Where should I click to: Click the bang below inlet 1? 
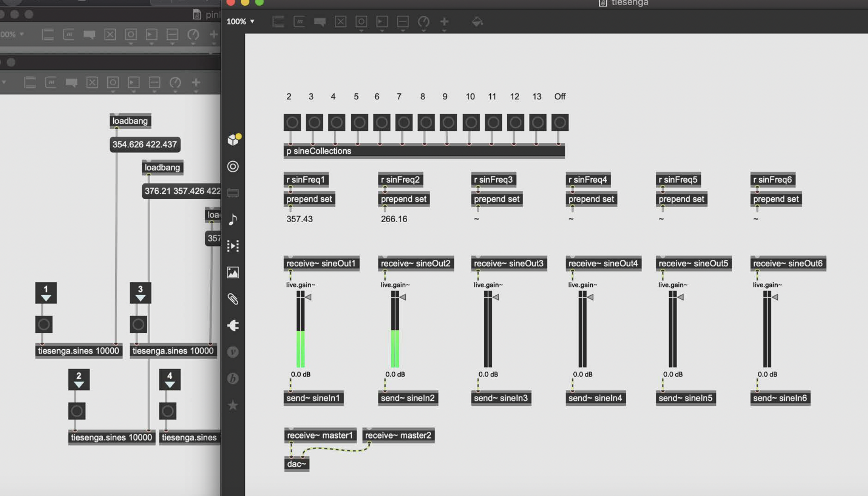pos(44,324)
